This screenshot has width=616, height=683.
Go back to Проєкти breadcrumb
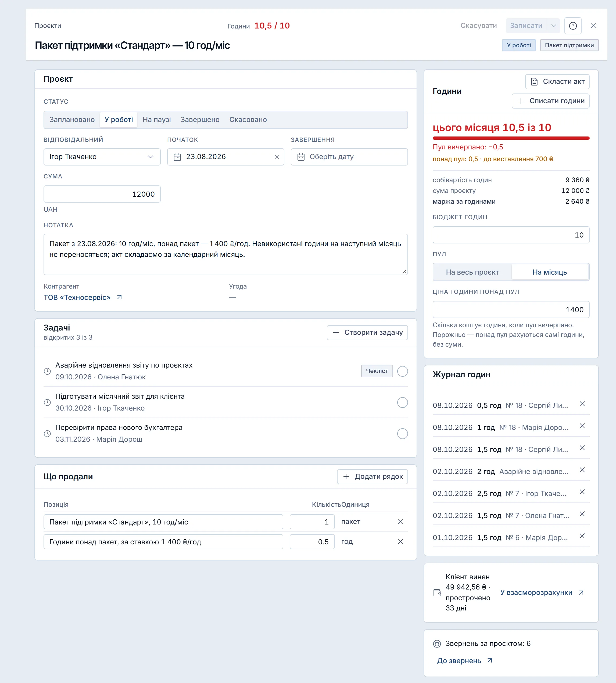click(x=48, y=26)
